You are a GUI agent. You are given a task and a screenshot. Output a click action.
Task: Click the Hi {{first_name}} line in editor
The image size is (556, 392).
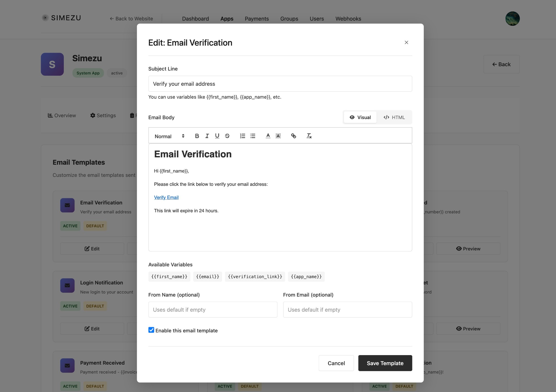coord(171,171)
